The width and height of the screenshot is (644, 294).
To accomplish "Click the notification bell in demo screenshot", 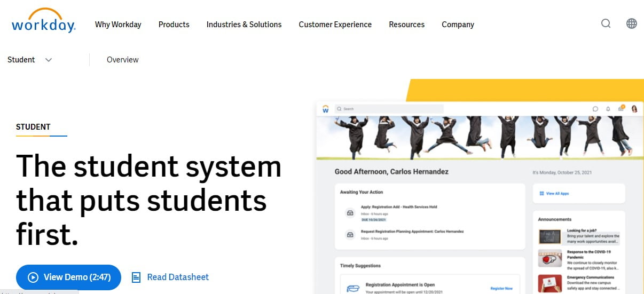I will pos(608,109).
